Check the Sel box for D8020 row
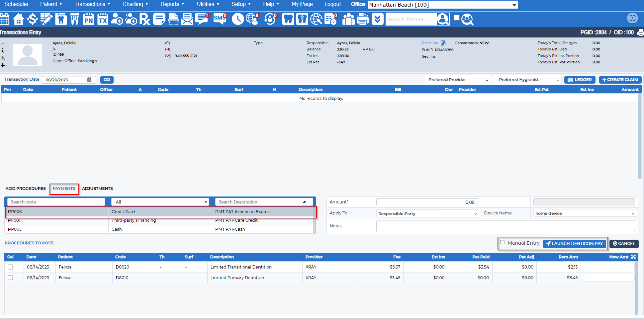Screen dimensions: 644x319 (10, 267)
